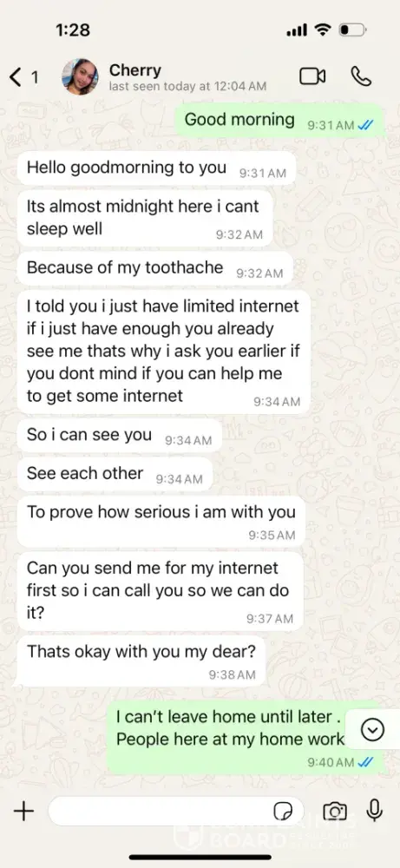The height and width of the screenshot is (868, 400).
Task: Tap the message text input field
Action: point(176,812)
